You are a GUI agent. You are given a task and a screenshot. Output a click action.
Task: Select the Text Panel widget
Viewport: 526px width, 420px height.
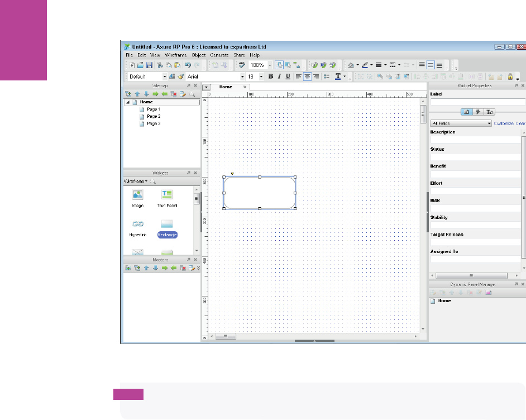[x=167, y=199]
